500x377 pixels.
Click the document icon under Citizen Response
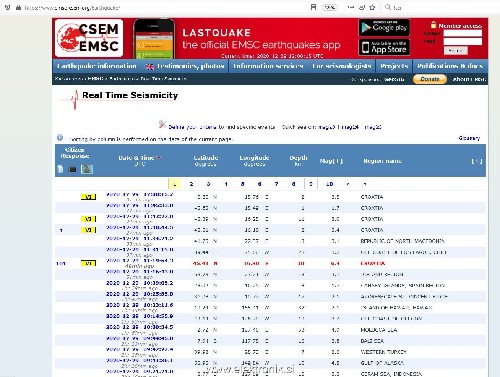[60, 169]
